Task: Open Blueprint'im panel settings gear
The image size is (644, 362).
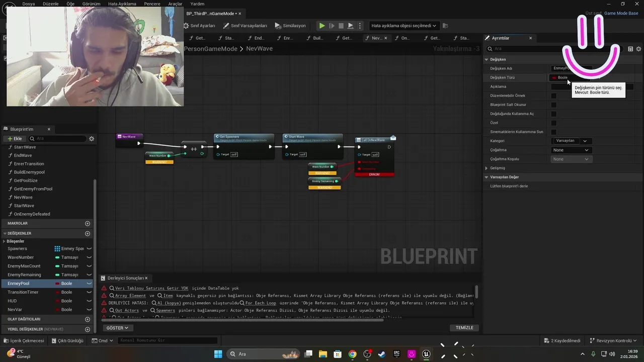Action: click(92, 139)
